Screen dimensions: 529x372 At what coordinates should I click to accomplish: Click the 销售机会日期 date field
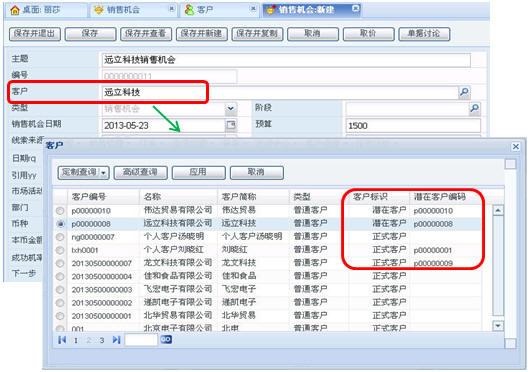pos(164,125)
